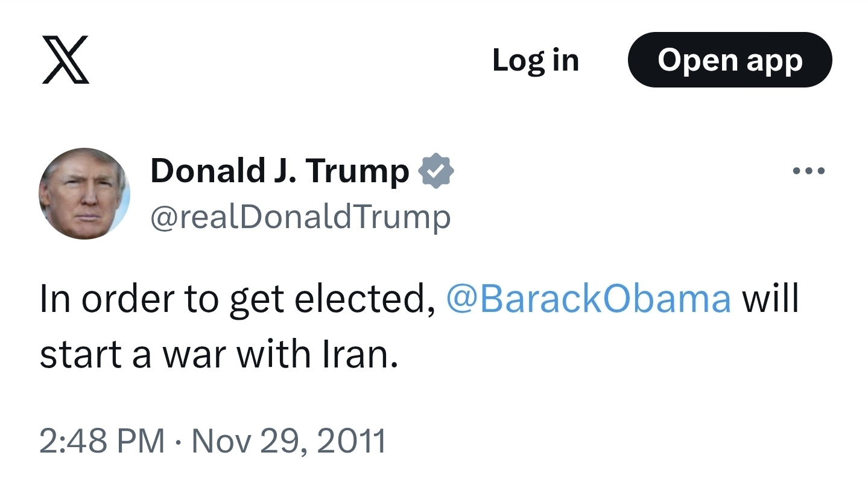Click the word 'Trump' in display name

click(358, 171)
